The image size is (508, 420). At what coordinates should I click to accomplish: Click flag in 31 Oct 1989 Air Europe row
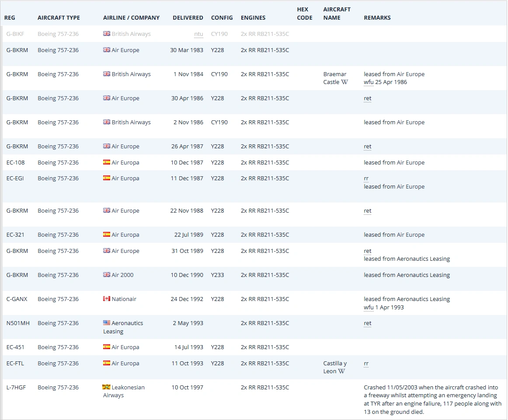(107, 250)
